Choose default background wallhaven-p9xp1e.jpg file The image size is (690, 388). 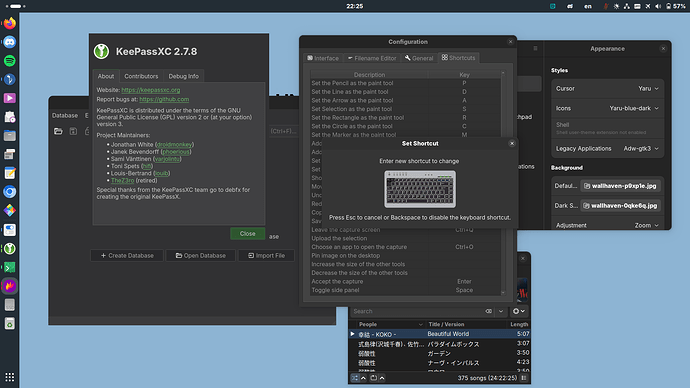(x=620, y=186)
